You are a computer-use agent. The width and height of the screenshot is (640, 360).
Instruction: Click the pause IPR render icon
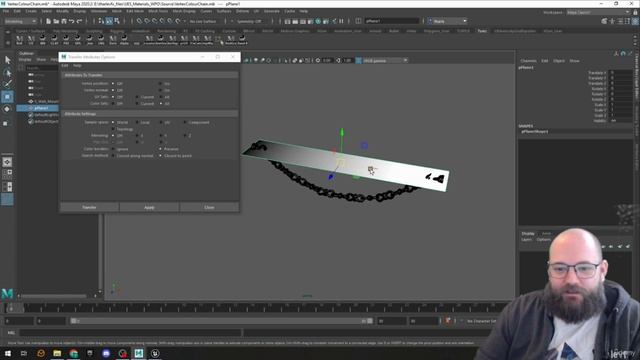click(x=341, y=21)
